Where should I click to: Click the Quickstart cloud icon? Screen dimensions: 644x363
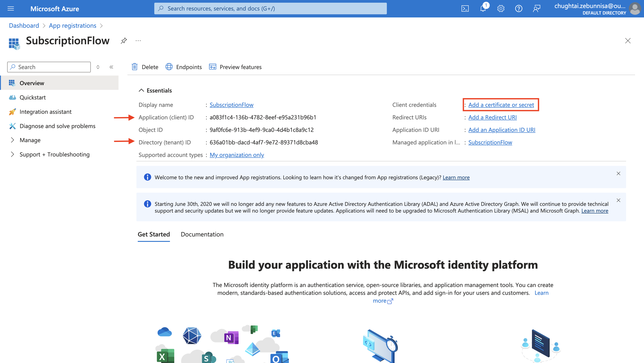(12, 97)
